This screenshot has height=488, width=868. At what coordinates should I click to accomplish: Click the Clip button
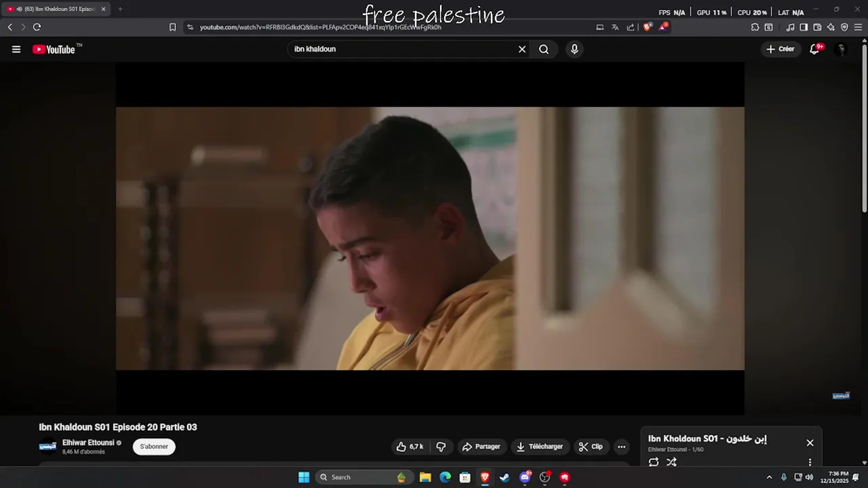[591, 447]
